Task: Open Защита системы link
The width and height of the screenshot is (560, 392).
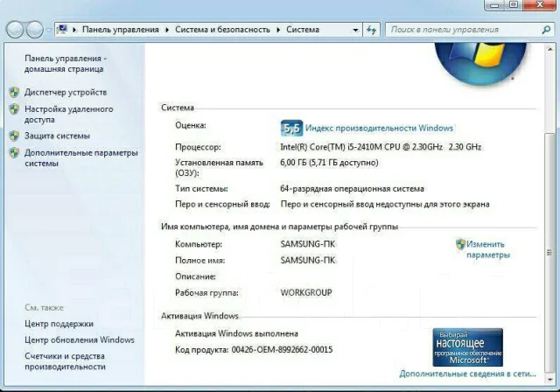Action: [57, 136]
